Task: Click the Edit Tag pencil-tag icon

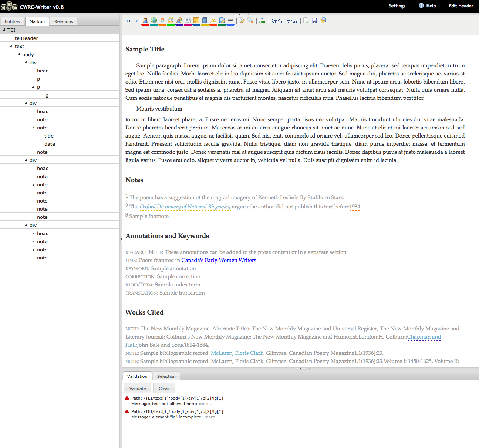Action: point(242,21)
